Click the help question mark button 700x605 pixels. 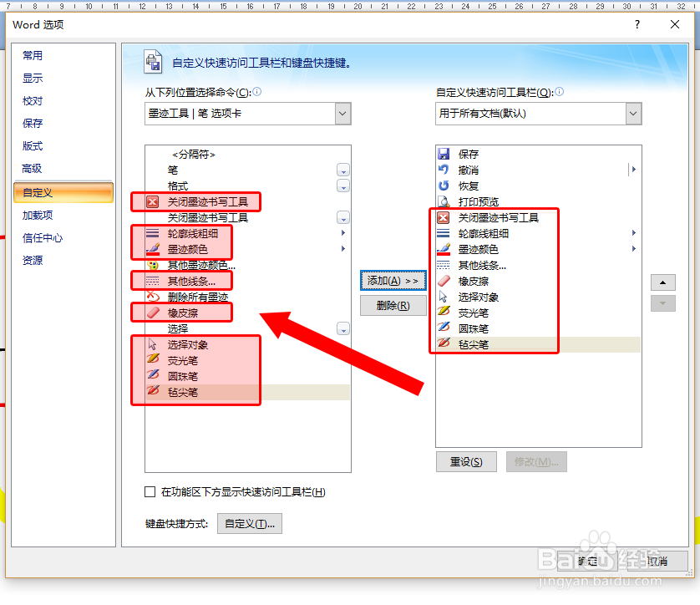[x=637, y=24]
